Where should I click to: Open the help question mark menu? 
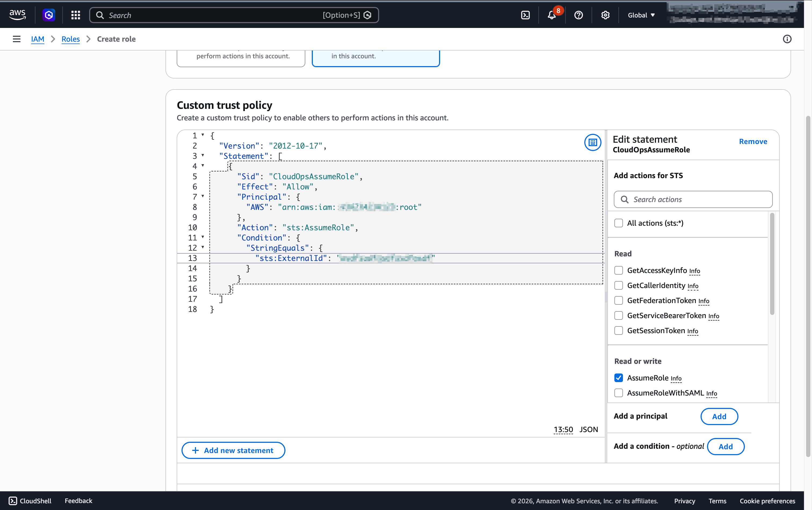[x=579, y=15]
